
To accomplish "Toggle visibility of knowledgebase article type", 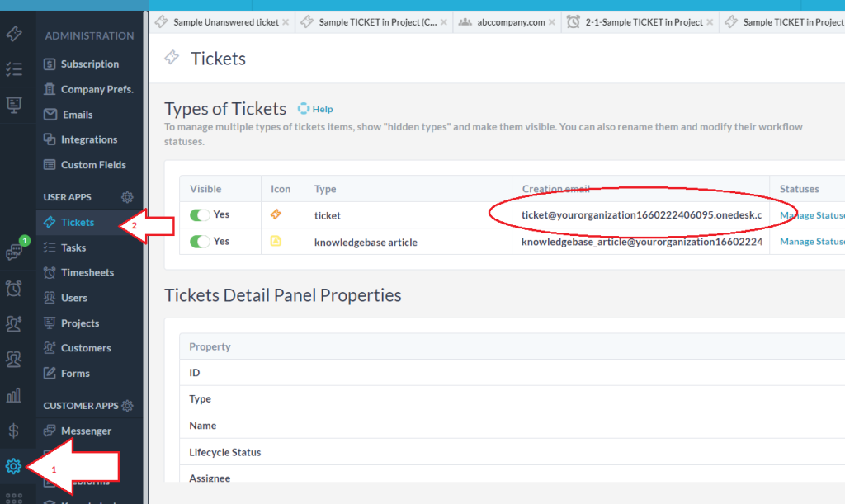I will coord(200,242).
